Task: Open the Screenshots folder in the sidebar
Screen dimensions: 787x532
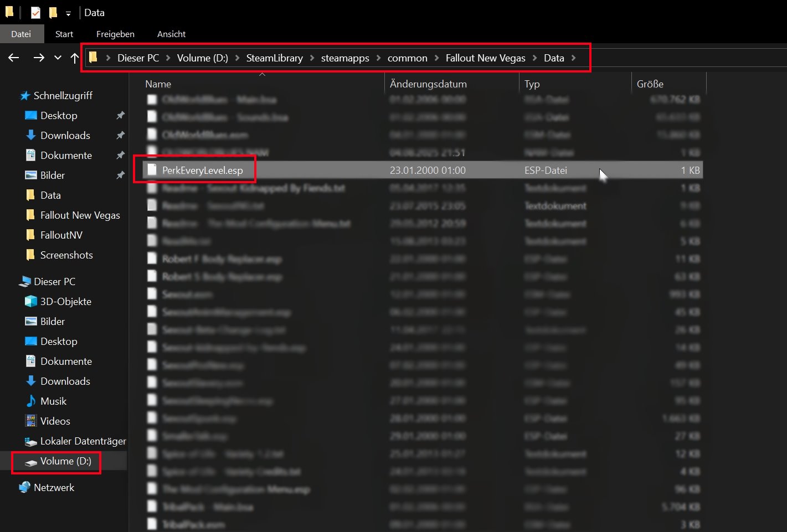Action: [66, 255]
